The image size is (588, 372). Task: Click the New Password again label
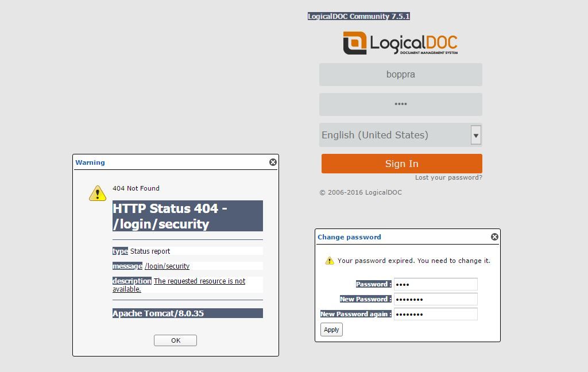[356, 314]
